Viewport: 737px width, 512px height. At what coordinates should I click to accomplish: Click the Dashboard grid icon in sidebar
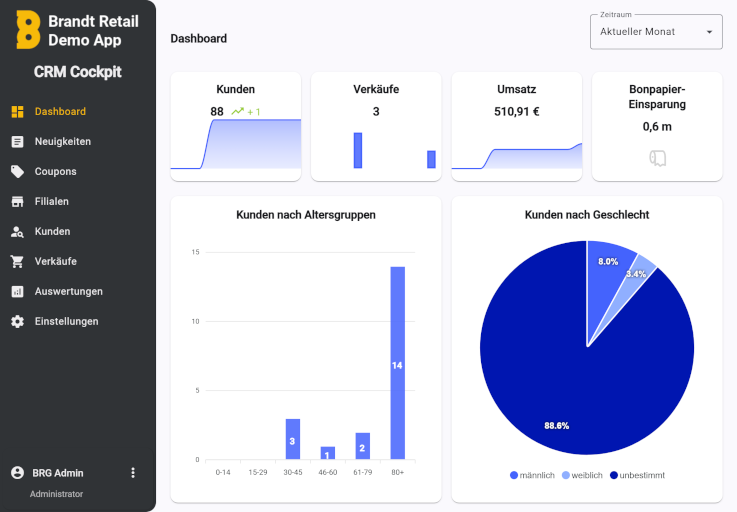click(x=17, y=112)
